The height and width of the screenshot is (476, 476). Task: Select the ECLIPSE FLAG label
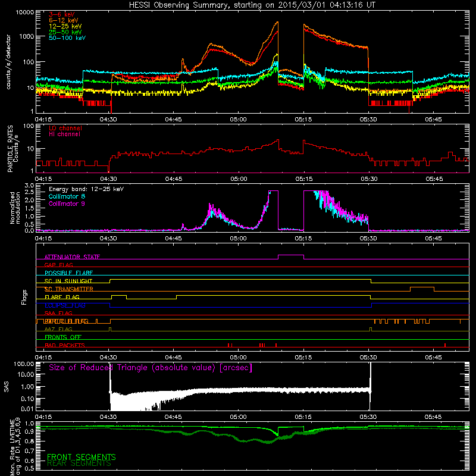pyautogui.click(x=65, y=305)
